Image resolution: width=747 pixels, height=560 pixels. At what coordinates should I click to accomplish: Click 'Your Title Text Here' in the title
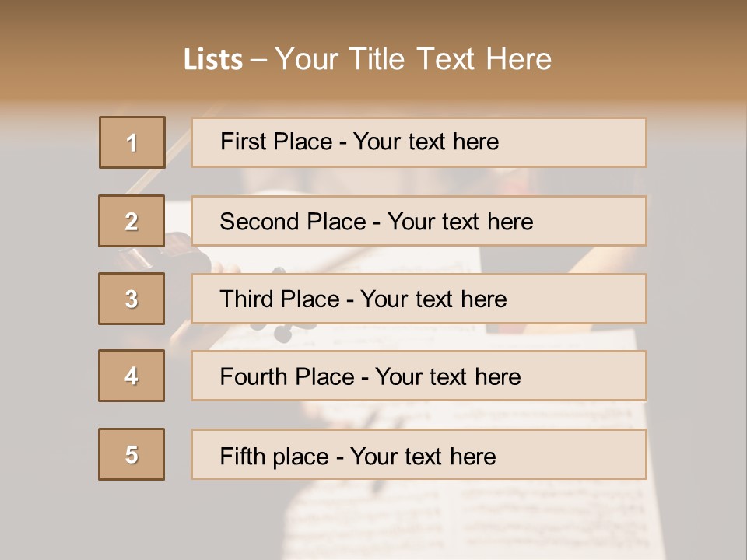[x=413, y=59]
